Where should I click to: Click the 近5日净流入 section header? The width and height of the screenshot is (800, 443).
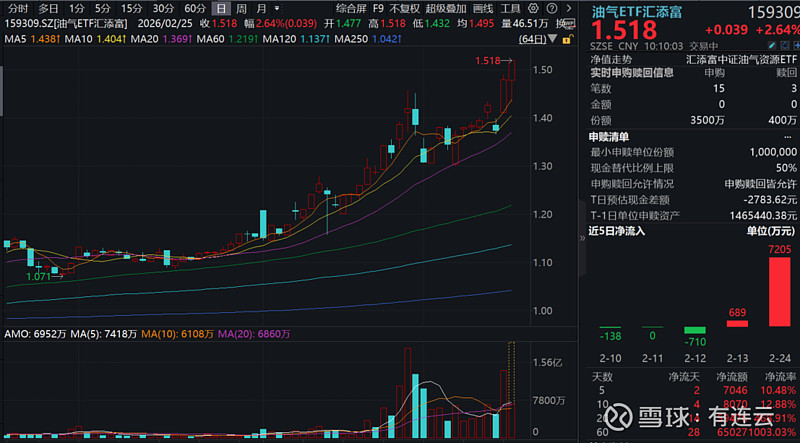pos(617,231)
